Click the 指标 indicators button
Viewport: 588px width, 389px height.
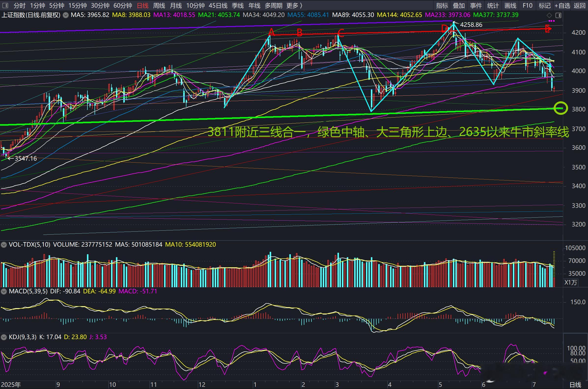tap(442, 5)
